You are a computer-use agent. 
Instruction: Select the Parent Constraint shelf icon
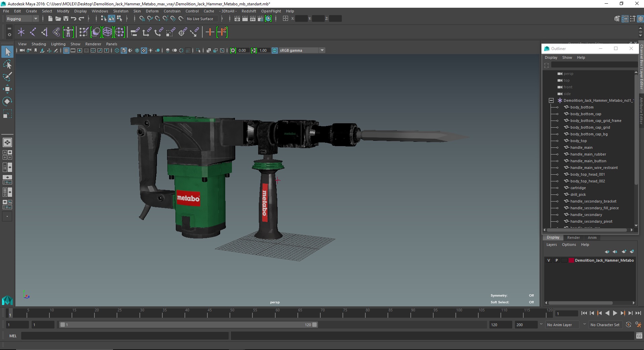click(x=135, y=32)
